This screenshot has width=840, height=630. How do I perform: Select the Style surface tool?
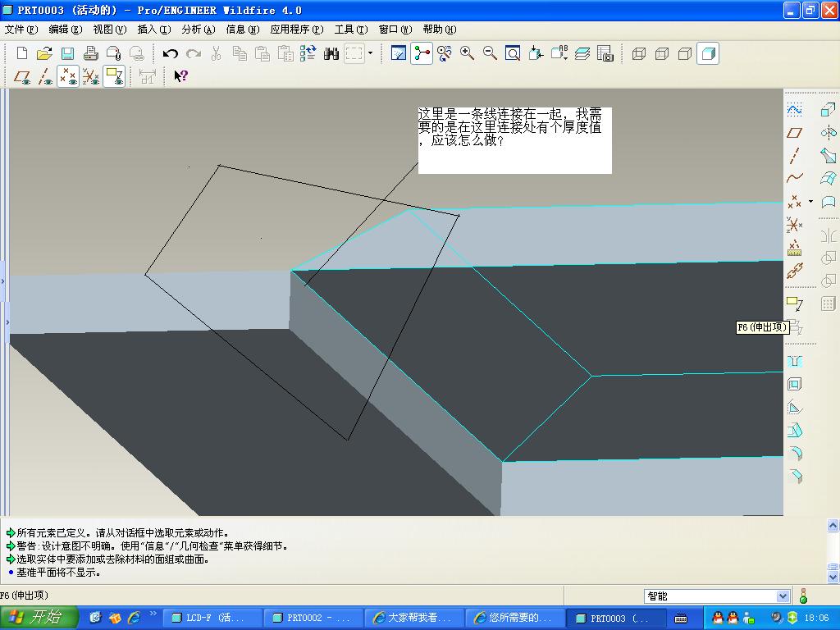pyautogui.click(x=829, y=202)
